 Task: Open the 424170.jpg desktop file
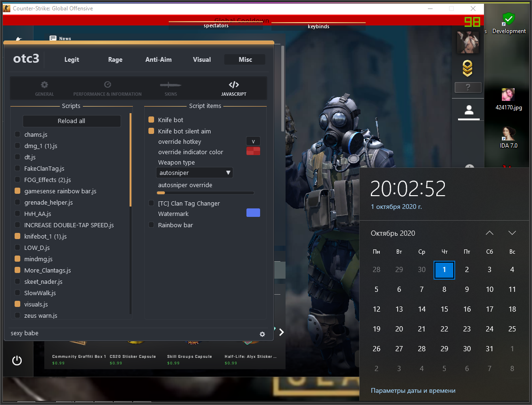pos(508,99)
